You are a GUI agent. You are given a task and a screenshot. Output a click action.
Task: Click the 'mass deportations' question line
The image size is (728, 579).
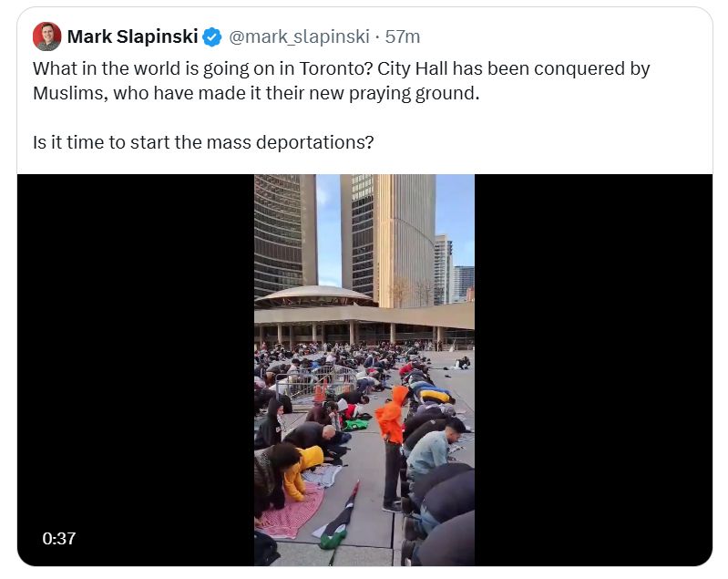click(x=203, y=142)
